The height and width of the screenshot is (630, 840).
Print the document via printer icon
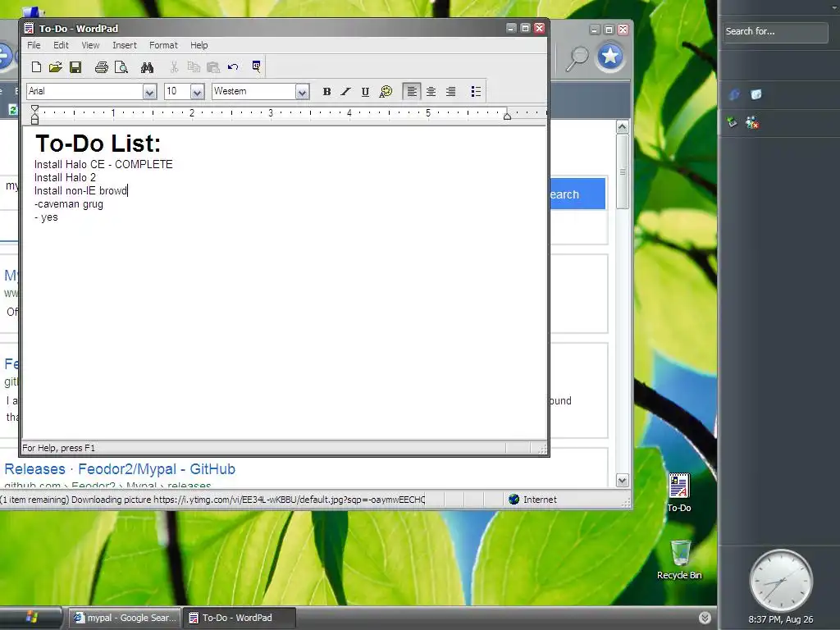[x=101, y=67]
